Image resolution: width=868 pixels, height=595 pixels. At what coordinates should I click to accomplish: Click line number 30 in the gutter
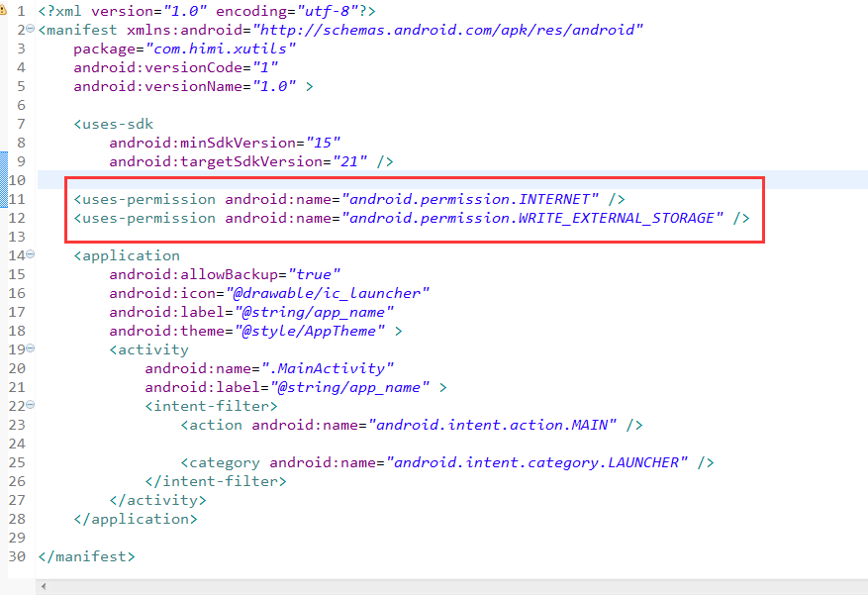pos(17,556)
